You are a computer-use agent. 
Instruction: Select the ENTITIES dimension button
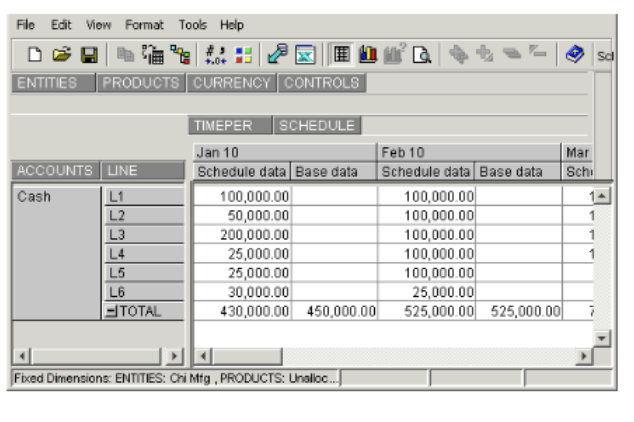[49, 83]
